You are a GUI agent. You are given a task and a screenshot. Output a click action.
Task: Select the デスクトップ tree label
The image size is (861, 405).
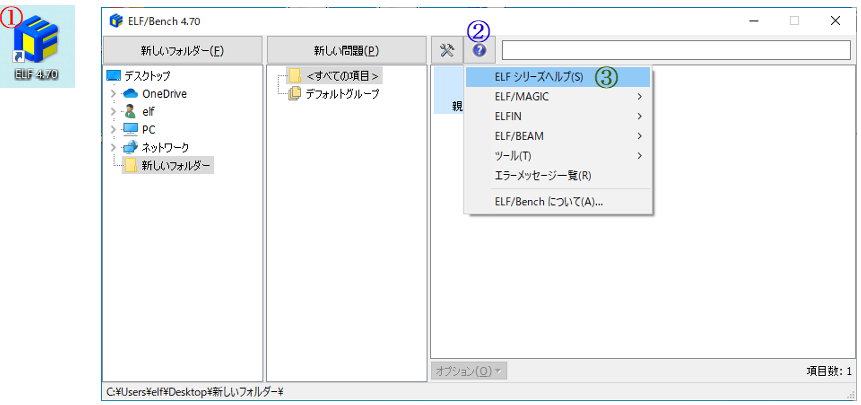point(147,76)
